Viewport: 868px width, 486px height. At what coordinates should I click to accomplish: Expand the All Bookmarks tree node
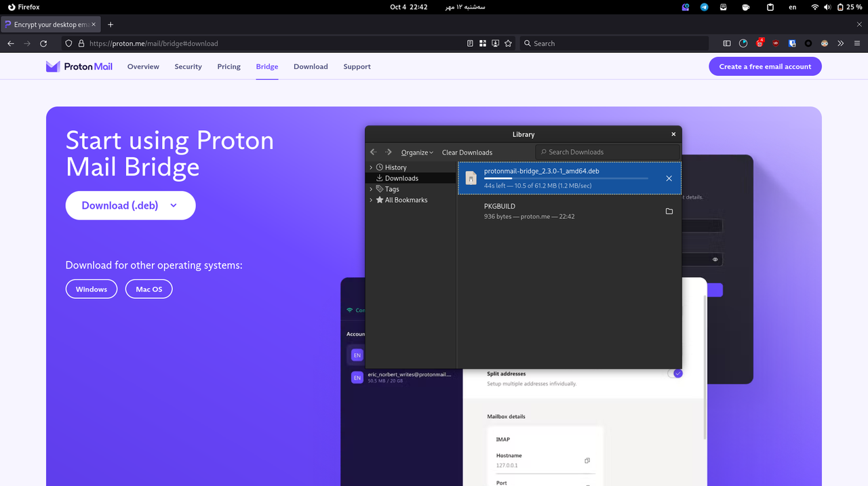pos(371,200)
